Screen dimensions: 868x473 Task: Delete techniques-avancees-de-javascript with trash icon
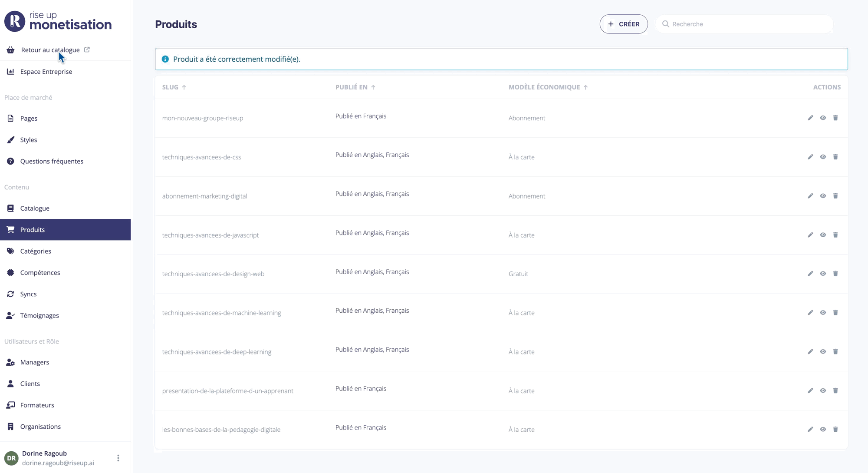(x=835, y=235)
